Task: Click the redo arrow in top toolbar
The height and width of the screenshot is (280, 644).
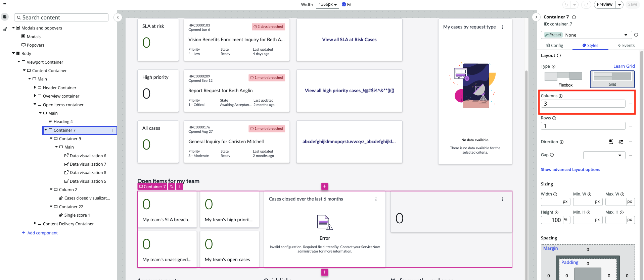Action: click(586, 4)
